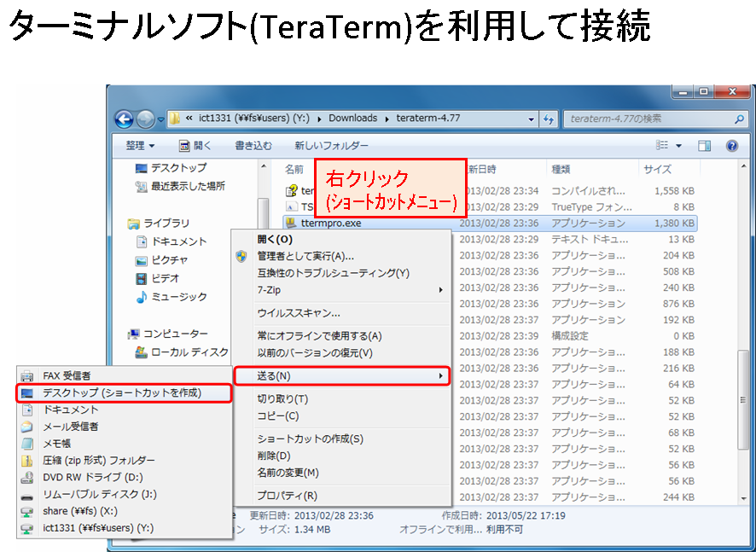Click the 最近表示した場所 icon
The image size is (756, 552).
point(142,187)
